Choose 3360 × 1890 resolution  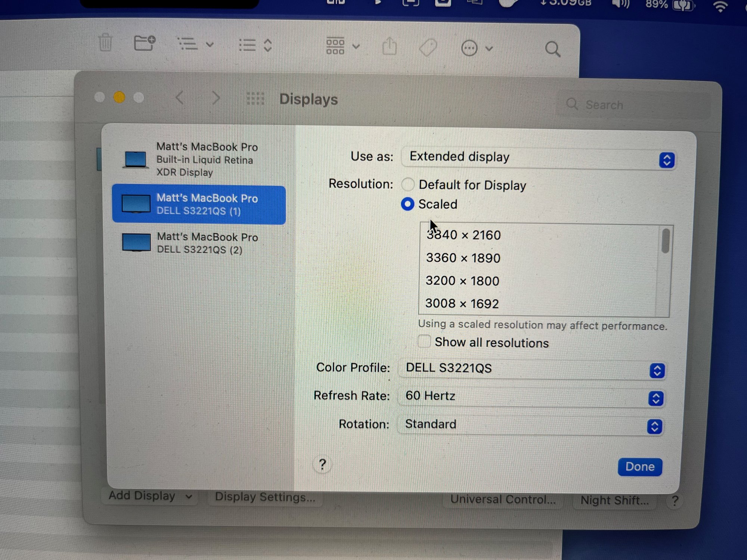463,258
